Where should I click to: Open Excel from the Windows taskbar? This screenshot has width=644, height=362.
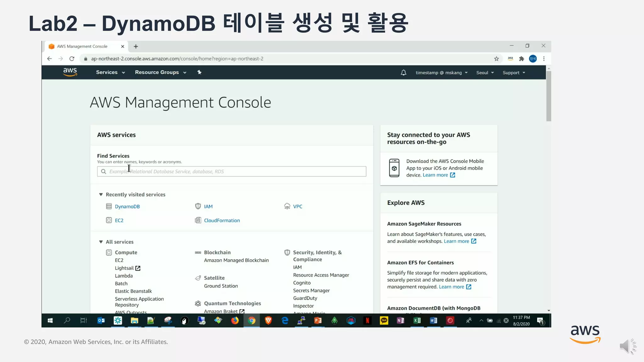pyautogui.click(x=417, y=321)
